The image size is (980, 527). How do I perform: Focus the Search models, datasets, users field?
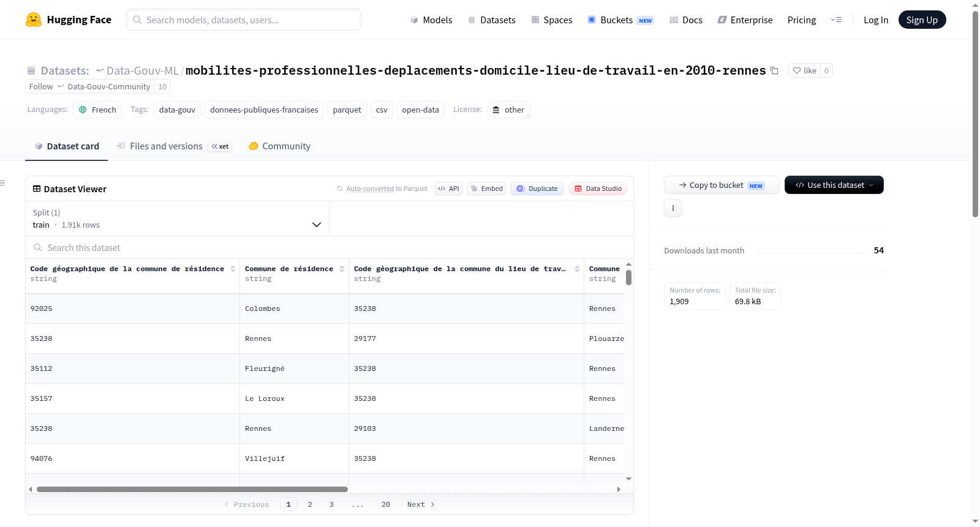[x=244, y=20]
